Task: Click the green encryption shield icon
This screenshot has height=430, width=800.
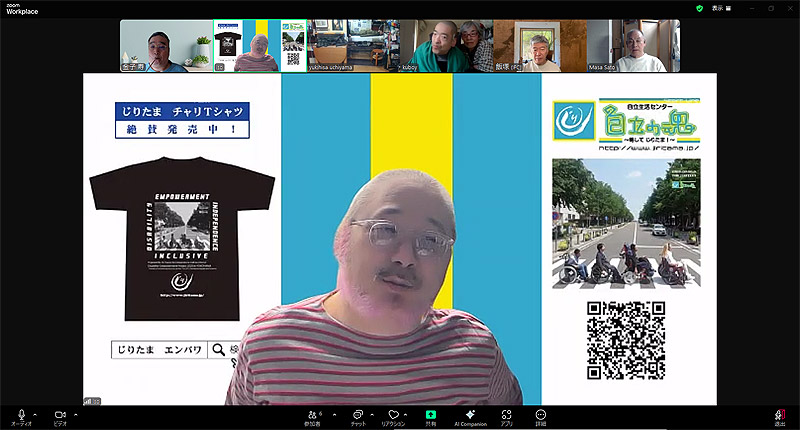Action: 699,8
